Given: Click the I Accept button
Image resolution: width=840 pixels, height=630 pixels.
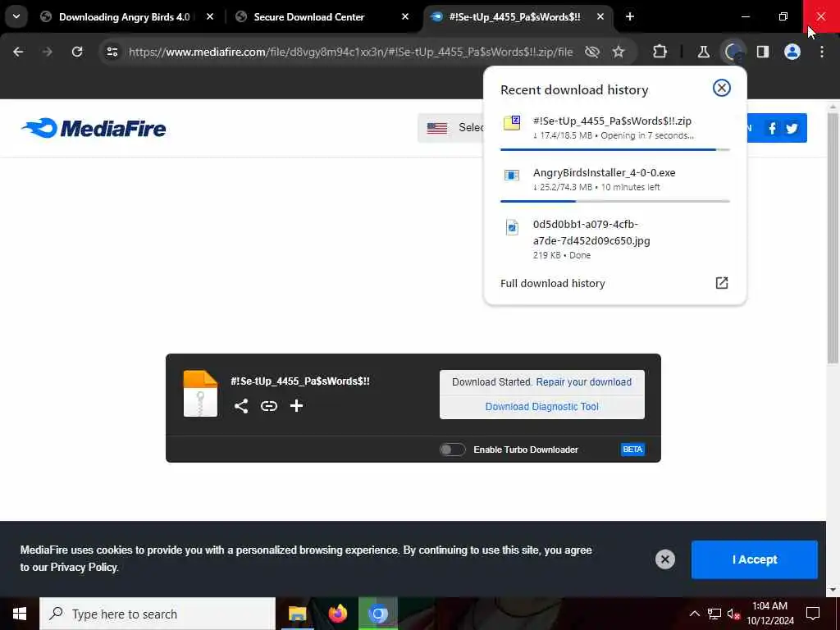Looking at the screenshot, I should click(755, 559).
